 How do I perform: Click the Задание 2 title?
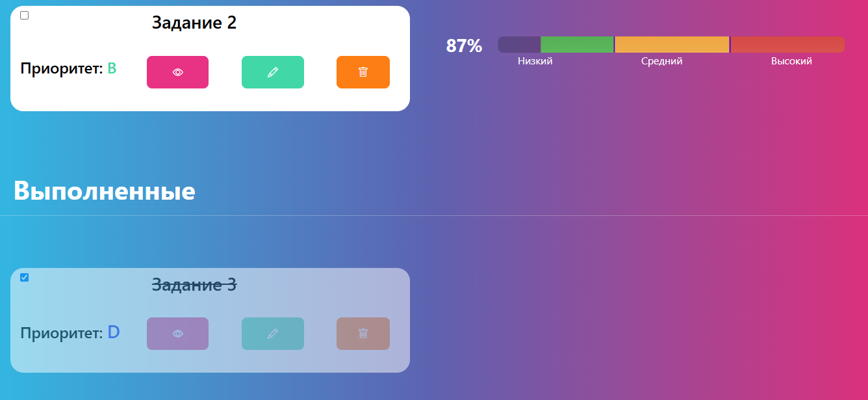point(194,23)
